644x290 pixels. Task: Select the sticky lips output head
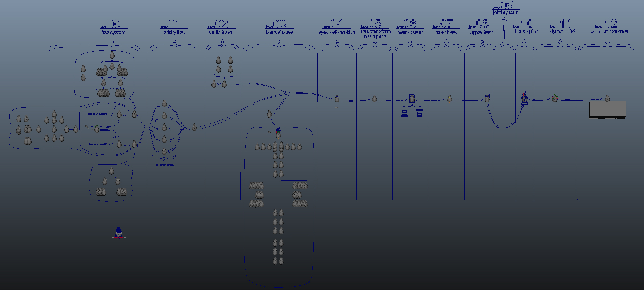(194, 127)
